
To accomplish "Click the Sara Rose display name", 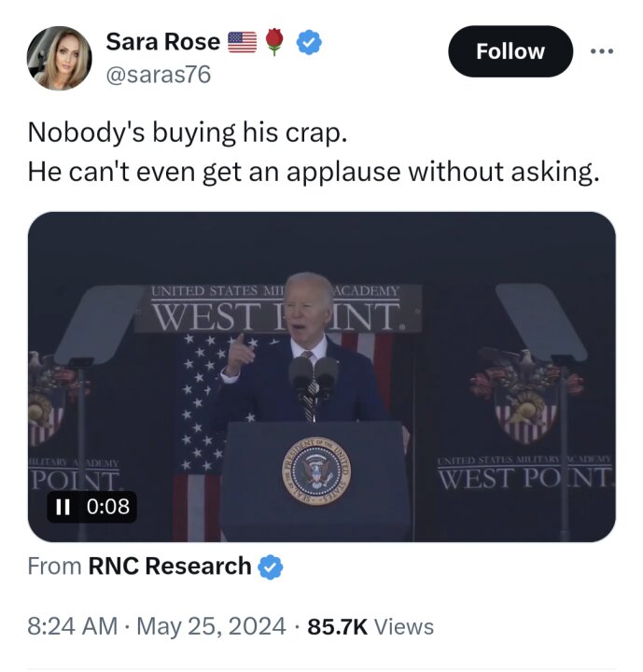I will click(163, 42).
